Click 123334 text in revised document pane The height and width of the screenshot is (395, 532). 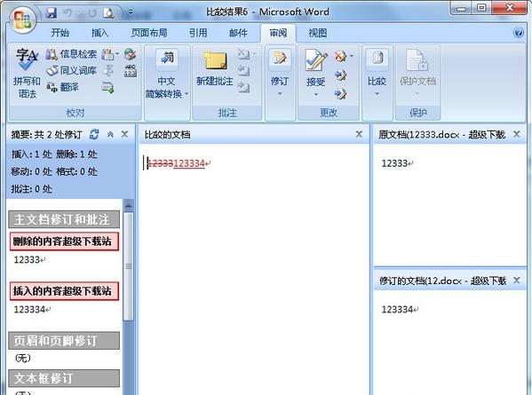pyautogui.click(x=397, y=309)
